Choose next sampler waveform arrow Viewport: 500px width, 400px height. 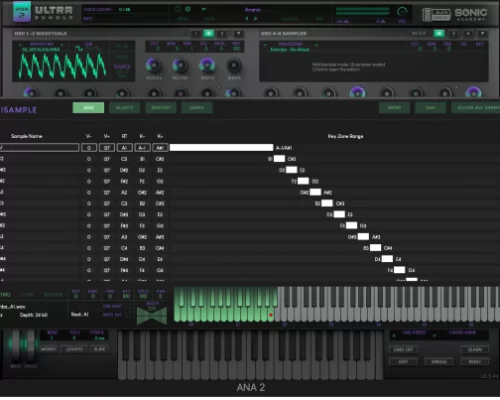pyautogui.click(x=316, y=44)
